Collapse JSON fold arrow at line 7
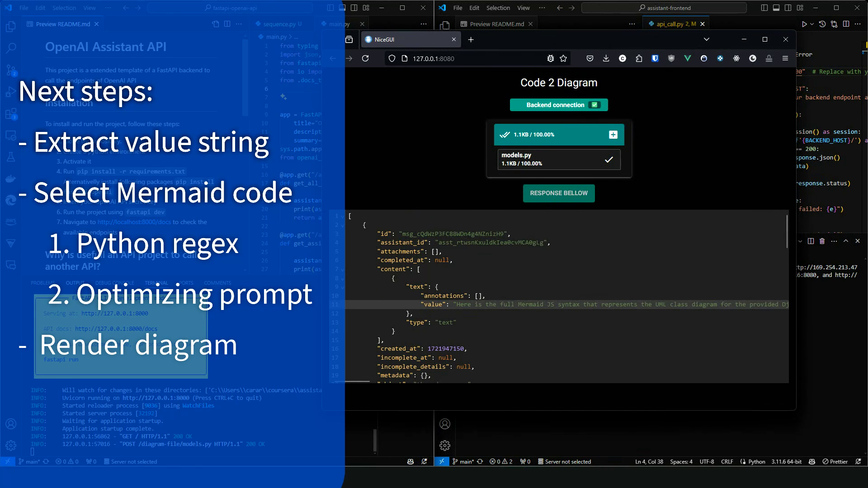 tap(343, 269)
